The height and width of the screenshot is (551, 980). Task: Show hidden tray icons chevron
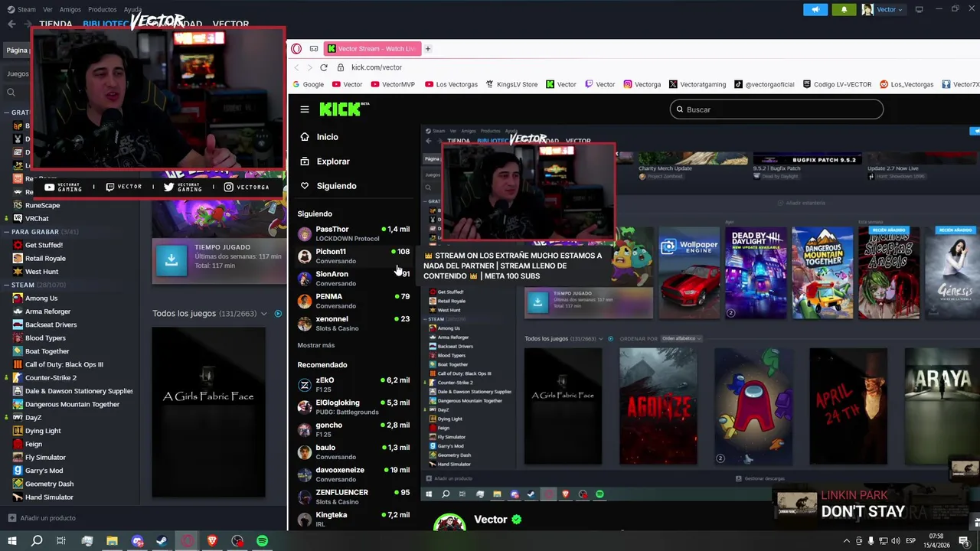(846, 541)
